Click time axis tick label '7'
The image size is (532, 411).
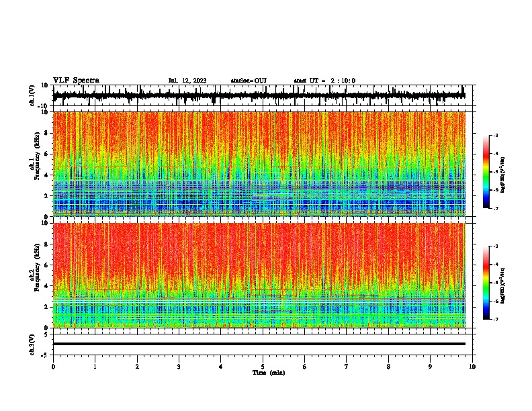347,367
